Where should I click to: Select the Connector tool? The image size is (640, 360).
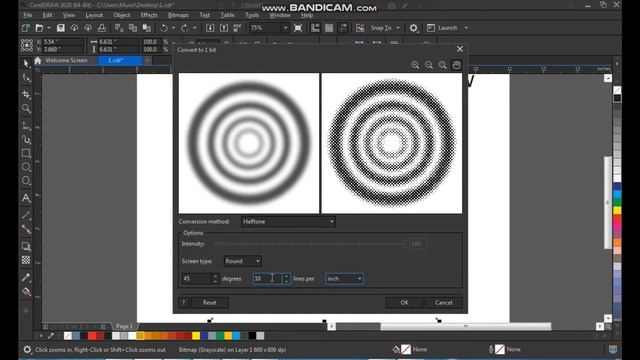[26, 229]
